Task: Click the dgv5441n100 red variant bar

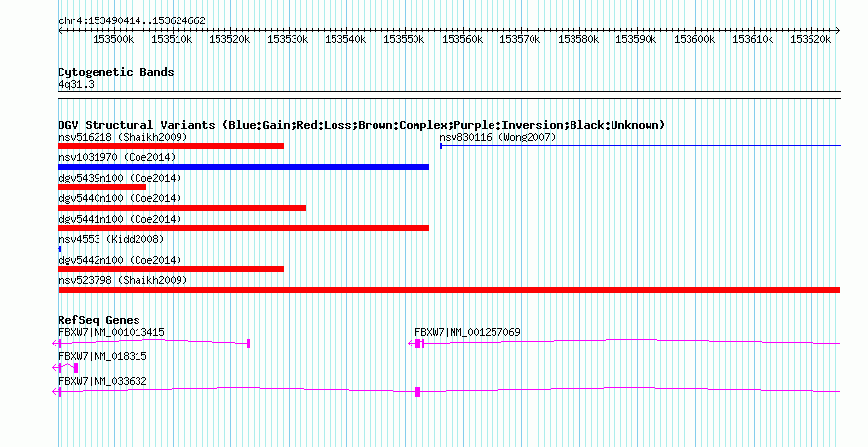Action: click(243, 228)
